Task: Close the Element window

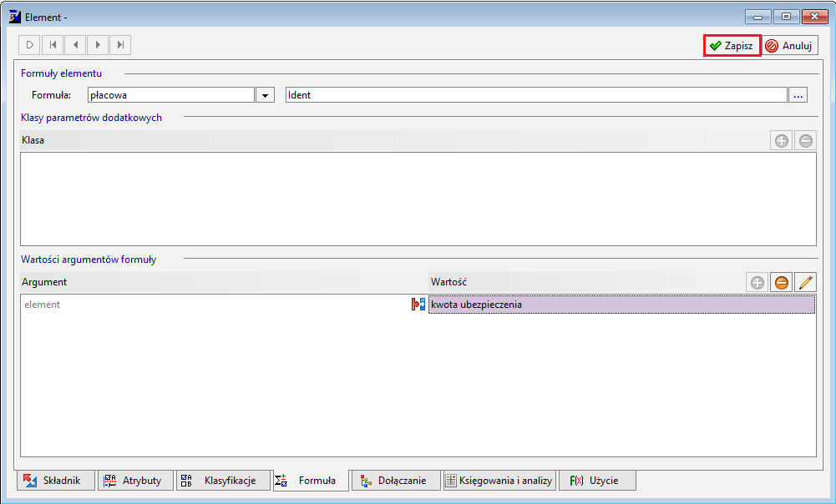Action: tap(814, 17)
